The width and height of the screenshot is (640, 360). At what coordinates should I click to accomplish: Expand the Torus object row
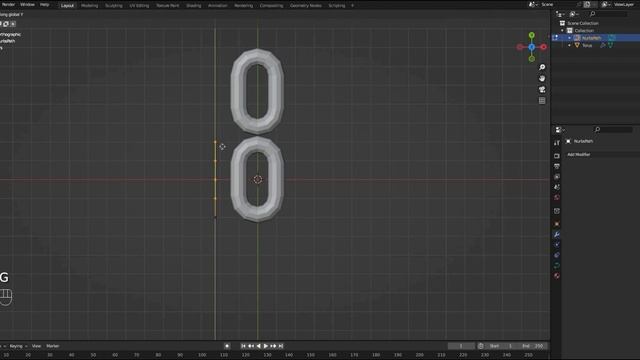coord(570,45)
